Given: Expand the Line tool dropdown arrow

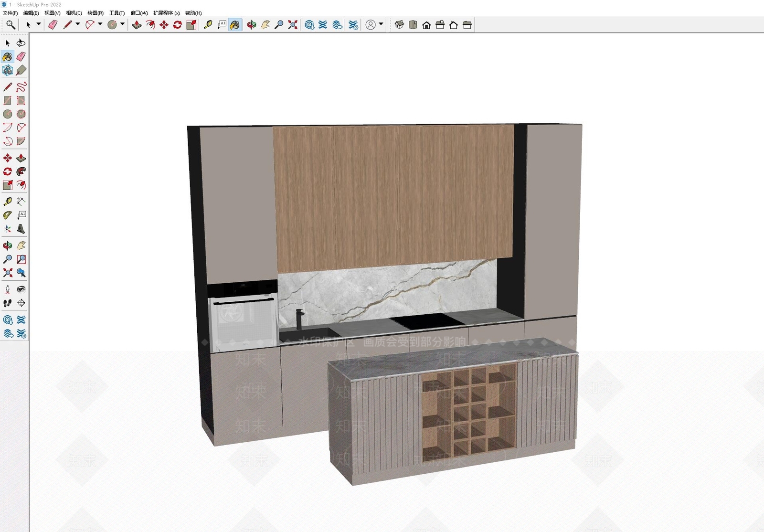Looking at the screenshot, I should pos(78,24).
